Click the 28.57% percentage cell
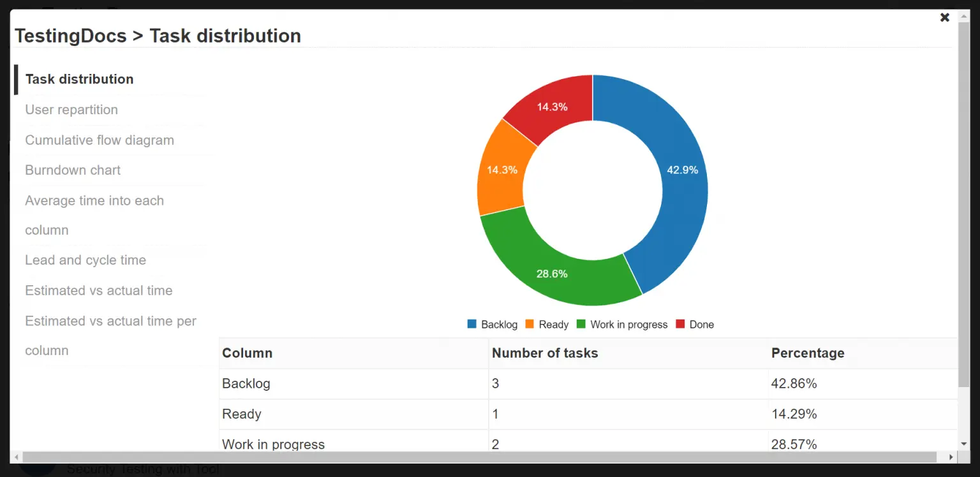 tap(863, 441)
